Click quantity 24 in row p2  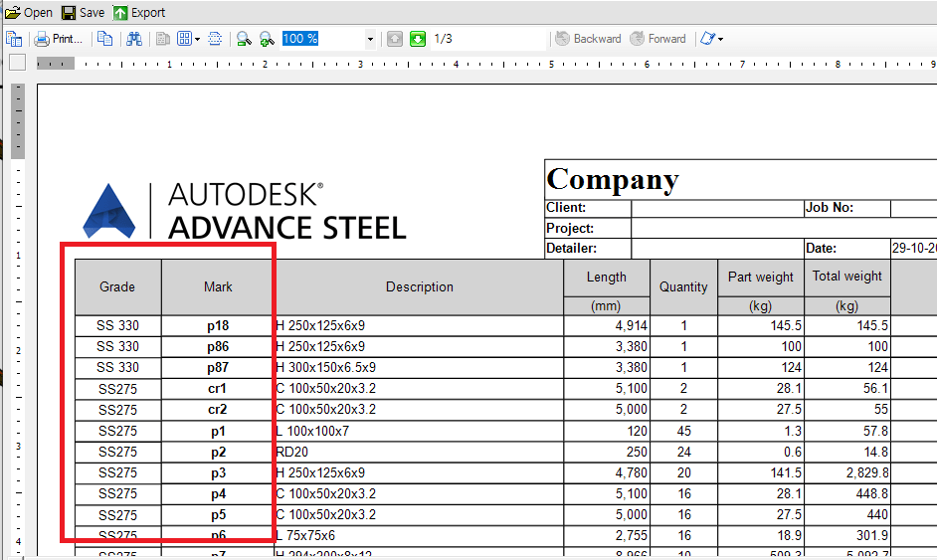pyautogui.click(x=683, y=452)
